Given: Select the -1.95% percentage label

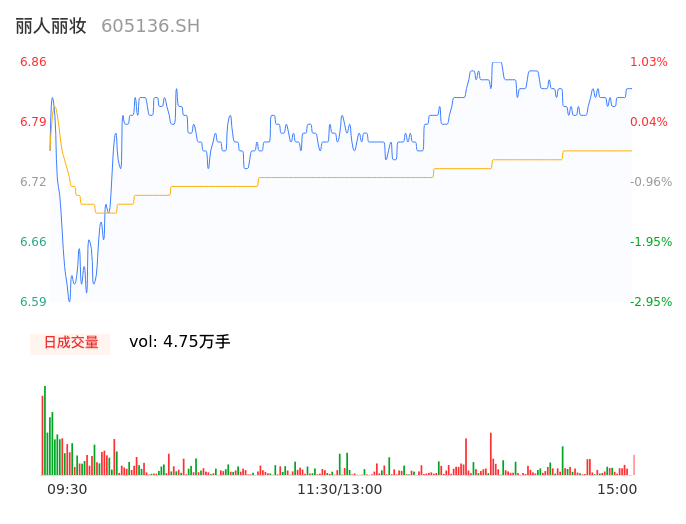Looking at the screenshot, I should [649, 242].
